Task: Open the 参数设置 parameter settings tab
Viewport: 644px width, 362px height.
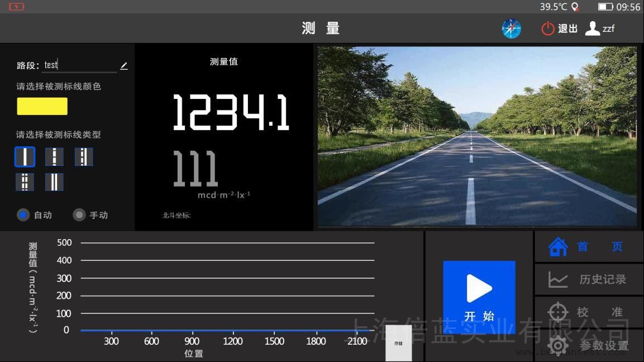Action: click(x=589, y=345)
